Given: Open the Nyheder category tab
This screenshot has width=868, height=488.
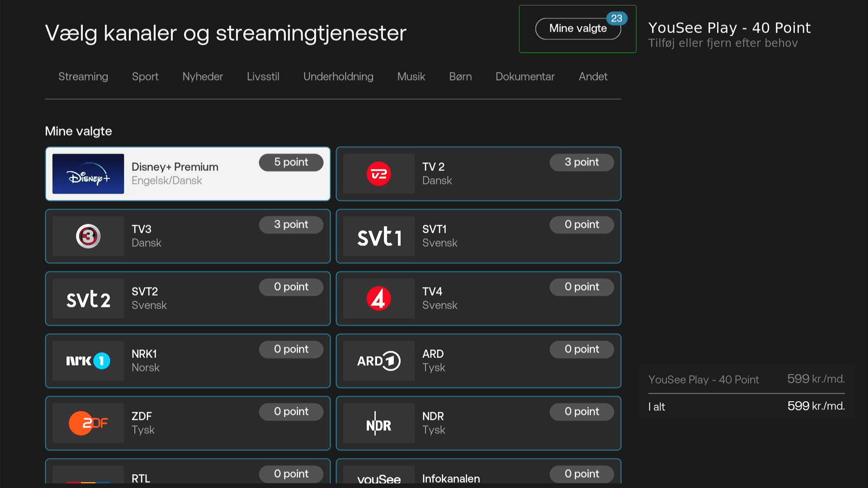Looking at the screenshot, I should pos(203,77).
